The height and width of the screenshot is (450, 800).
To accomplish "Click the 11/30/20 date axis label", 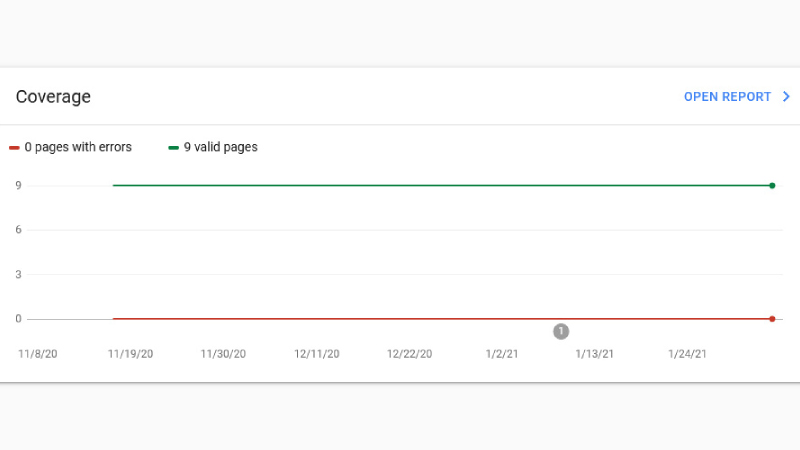I will point(223,354).
